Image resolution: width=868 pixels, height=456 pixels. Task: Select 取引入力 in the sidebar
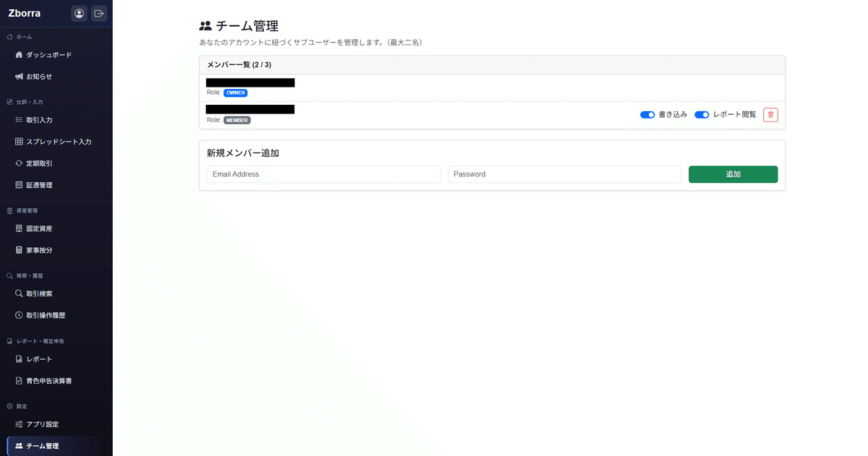coord(40,119)
